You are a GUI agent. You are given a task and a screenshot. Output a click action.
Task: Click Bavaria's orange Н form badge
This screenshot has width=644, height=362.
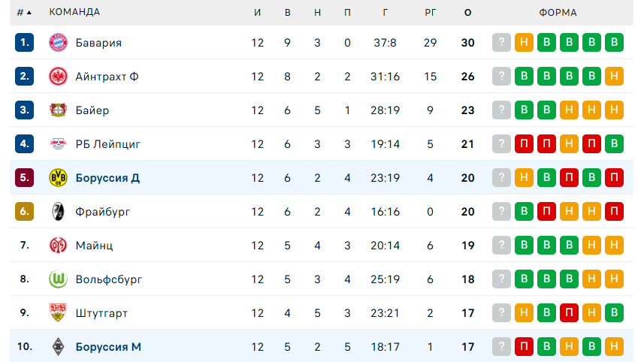pos(524,43)
